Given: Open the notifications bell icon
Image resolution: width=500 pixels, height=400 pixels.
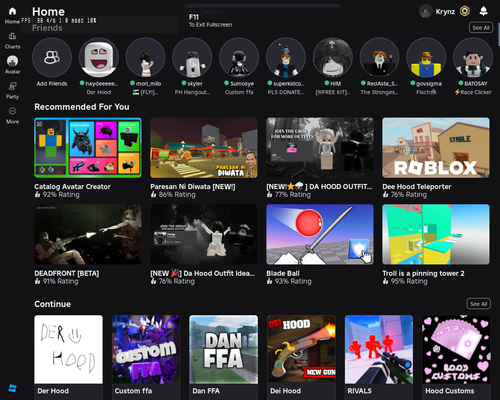Looking at the screenshot, I should [483, 11].
